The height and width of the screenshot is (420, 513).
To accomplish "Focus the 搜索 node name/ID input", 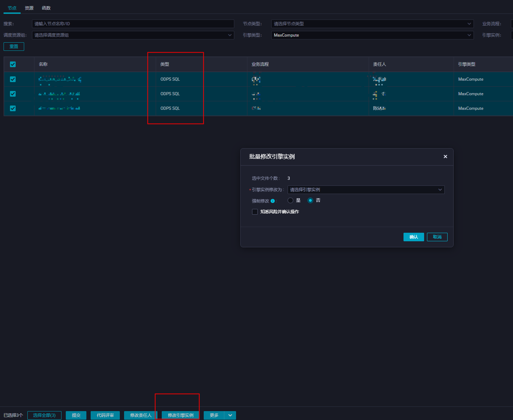I will tap(133, 24).
